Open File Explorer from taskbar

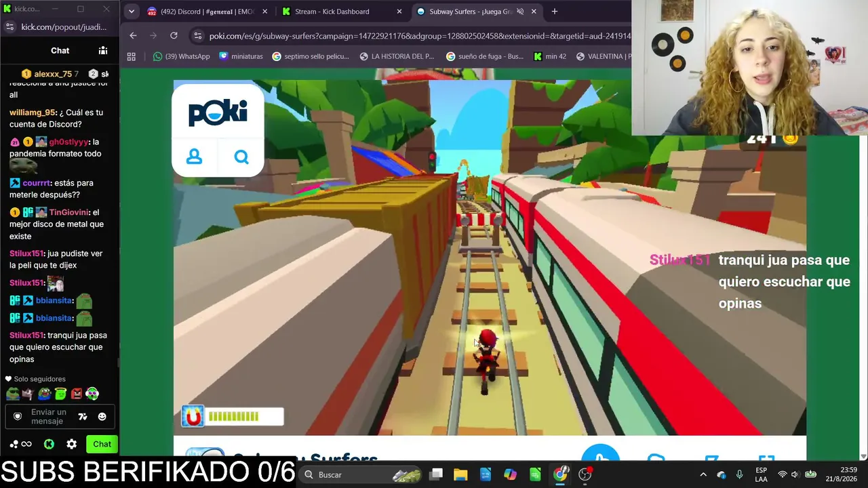460,474
